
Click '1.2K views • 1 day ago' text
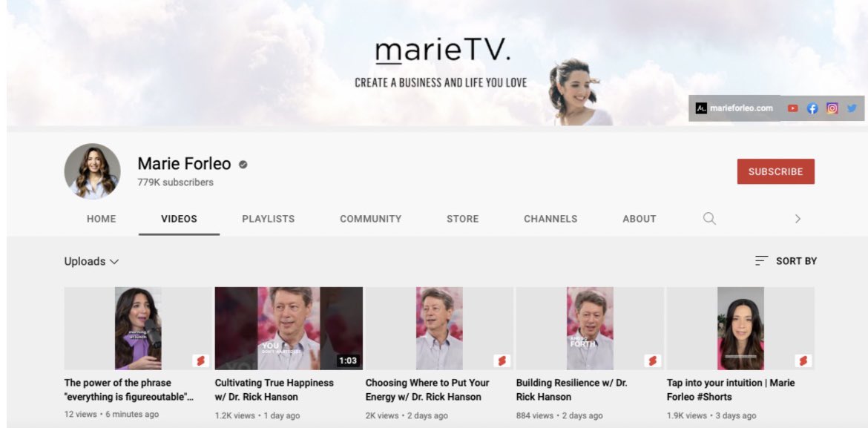point(257,415)
